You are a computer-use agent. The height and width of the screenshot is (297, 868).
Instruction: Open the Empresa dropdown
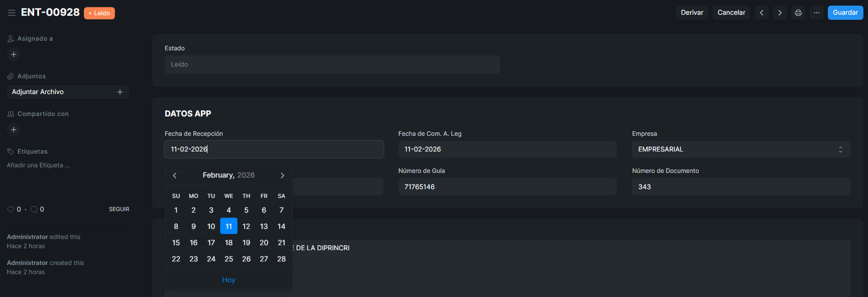point(741,150)
